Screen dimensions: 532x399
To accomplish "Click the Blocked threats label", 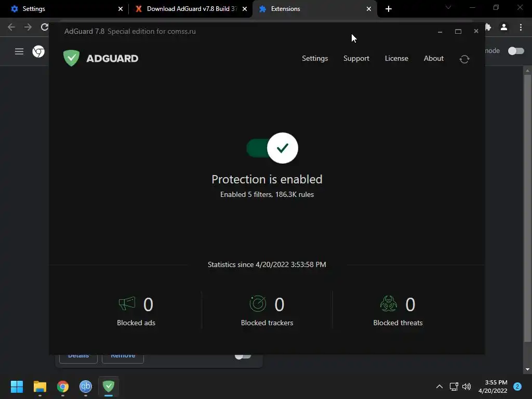I will (x=398, y=323).
